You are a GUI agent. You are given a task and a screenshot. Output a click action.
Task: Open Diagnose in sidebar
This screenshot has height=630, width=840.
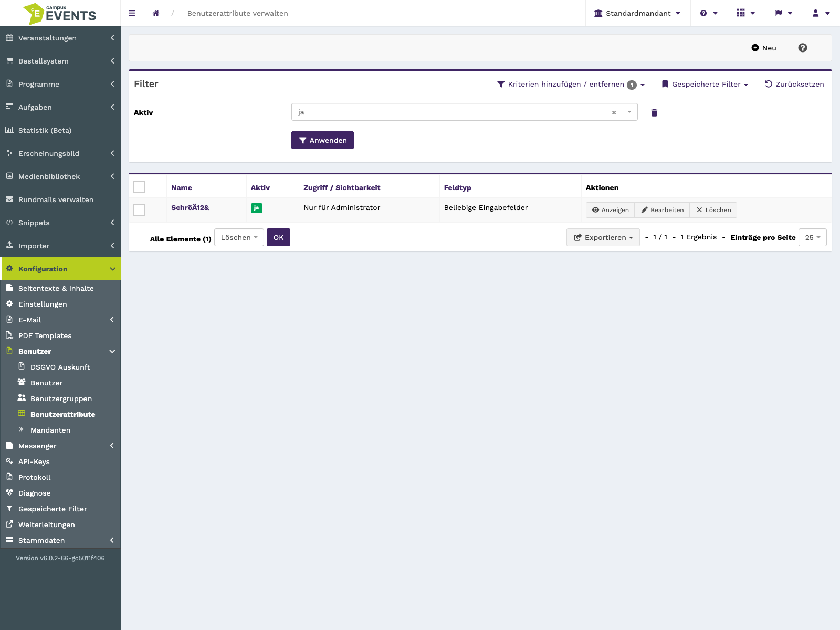click(60, 493)
